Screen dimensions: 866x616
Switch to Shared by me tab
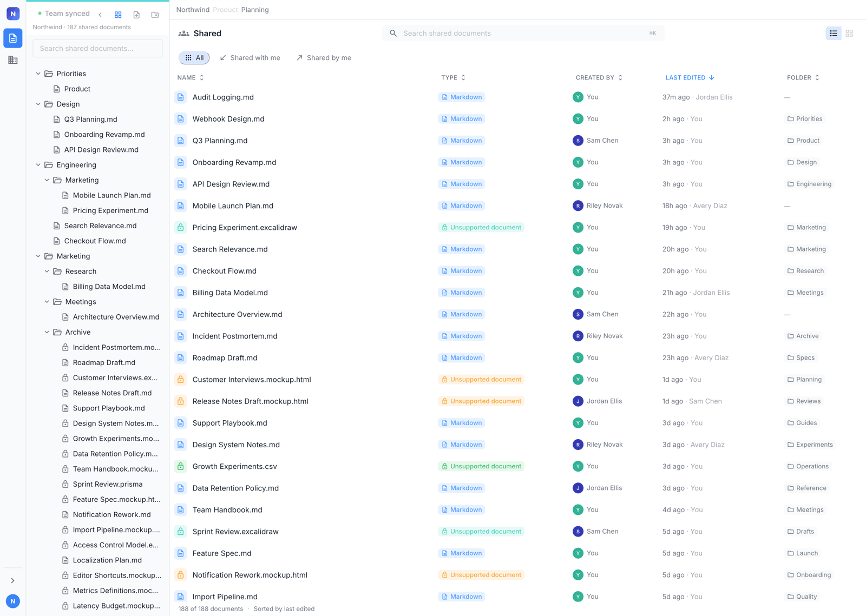coord(324,58)
